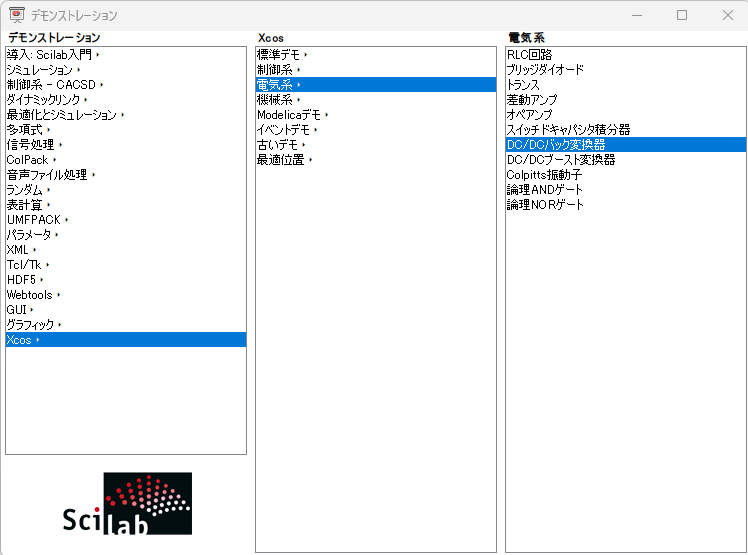Select the highlighted Xcos category

126,340
